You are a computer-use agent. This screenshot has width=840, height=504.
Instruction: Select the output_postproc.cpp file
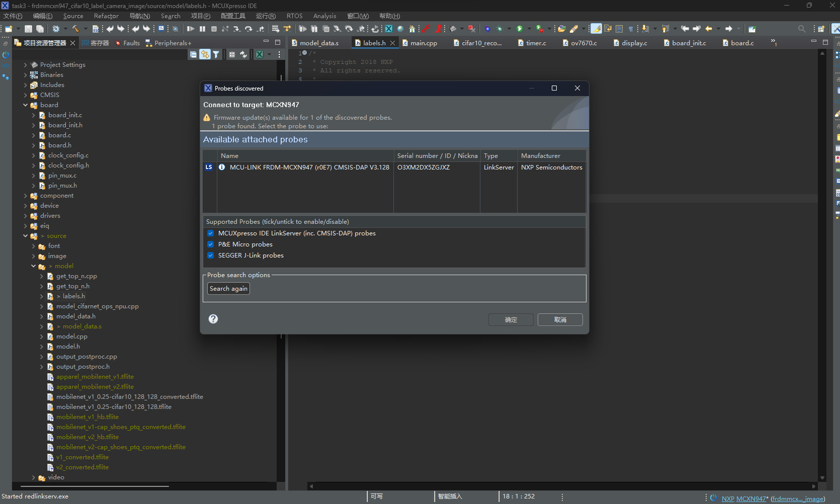(87, 357)
